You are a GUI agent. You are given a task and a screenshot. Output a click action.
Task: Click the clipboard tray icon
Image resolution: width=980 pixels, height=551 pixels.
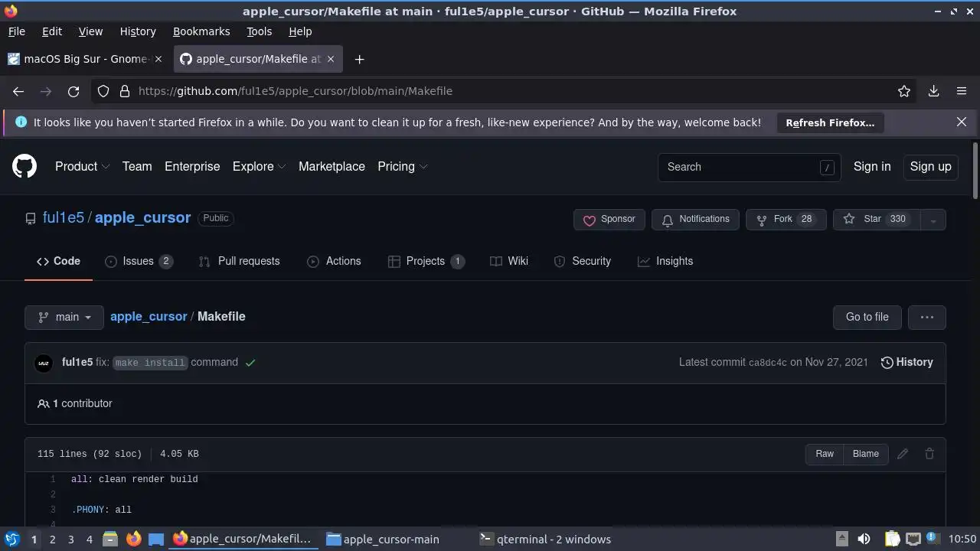coord(893,540)
